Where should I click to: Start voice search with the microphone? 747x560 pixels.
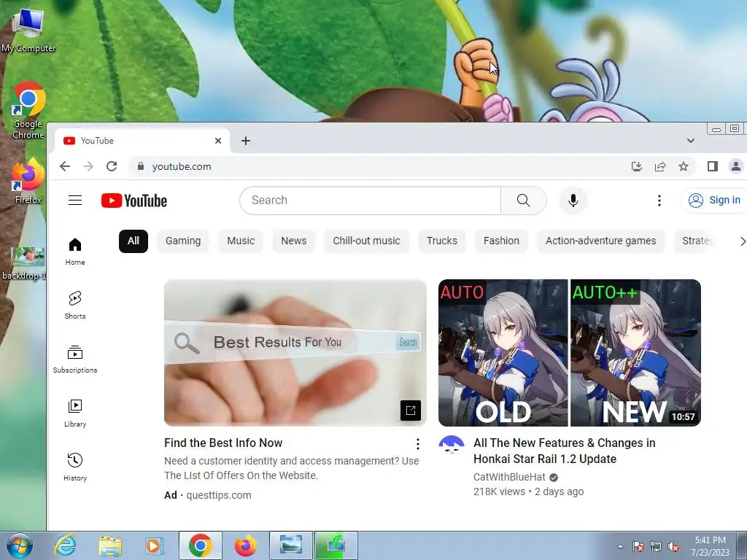[x=573, y=201]
